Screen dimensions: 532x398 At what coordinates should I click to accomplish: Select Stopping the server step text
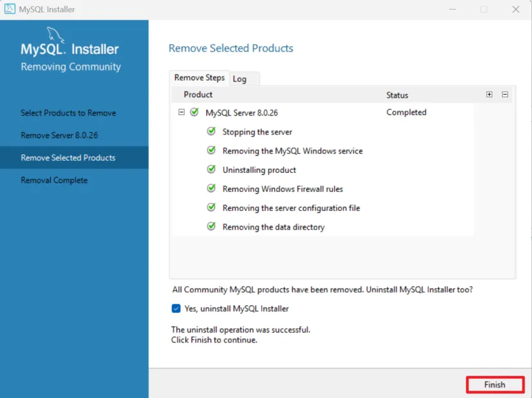point(257,132)
